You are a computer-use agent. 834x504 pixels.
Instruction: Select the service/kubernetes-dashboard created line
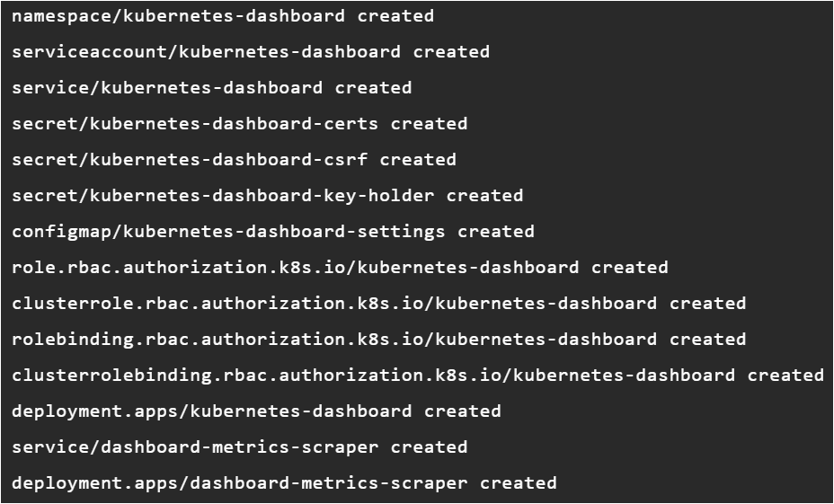(x=212, y=88)
